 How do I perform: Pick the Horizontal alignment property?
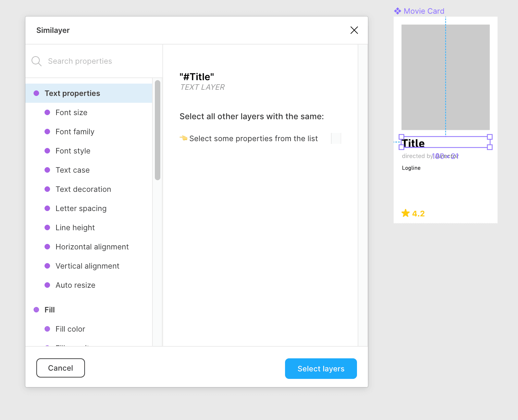[92, 247]
